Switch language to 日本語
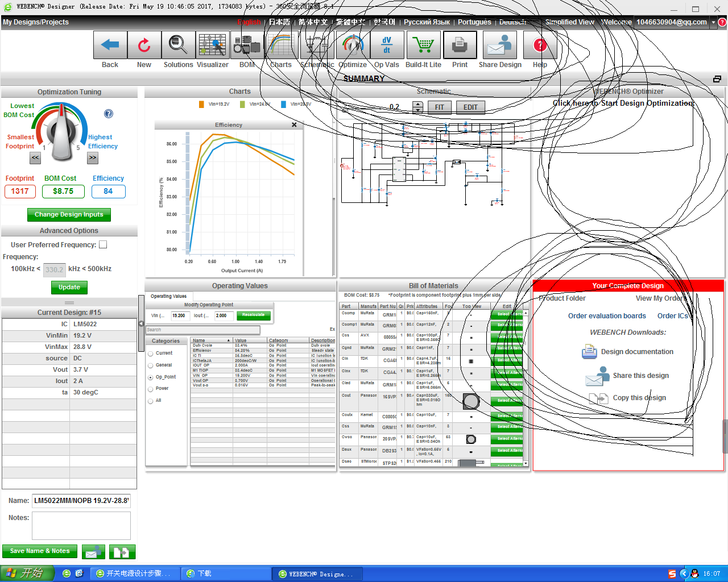Image resolution: width=728 pixels, height=582 pixels. [279, 22]
